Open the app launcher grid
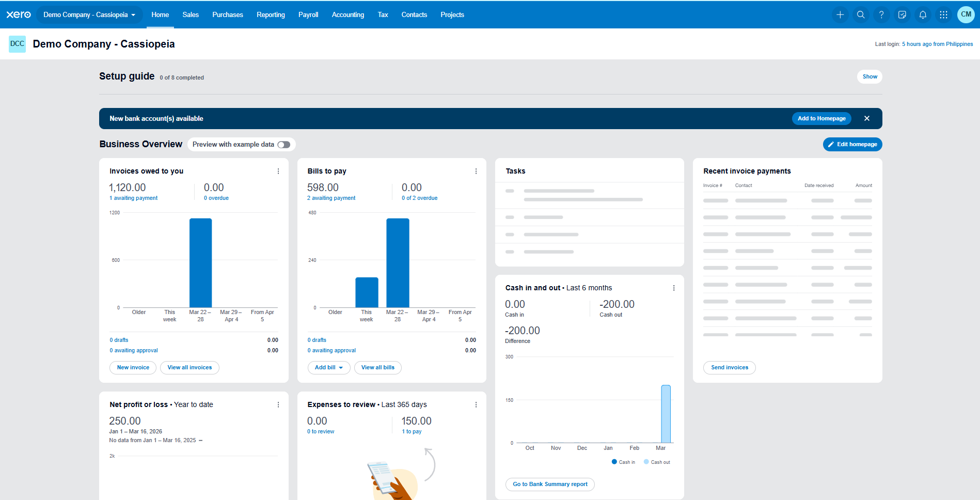This screenshot has width=980, height=500. coord(943,14)
